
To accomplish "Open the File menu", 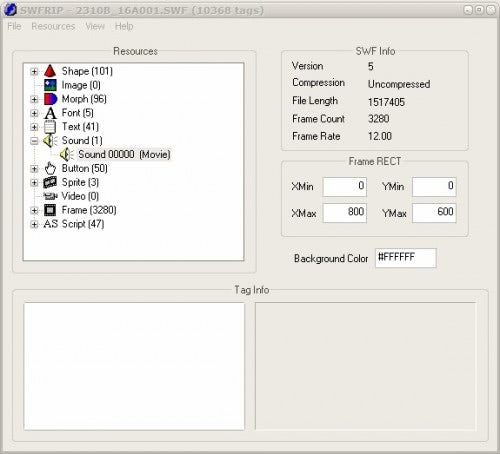I will pos(14,26).
